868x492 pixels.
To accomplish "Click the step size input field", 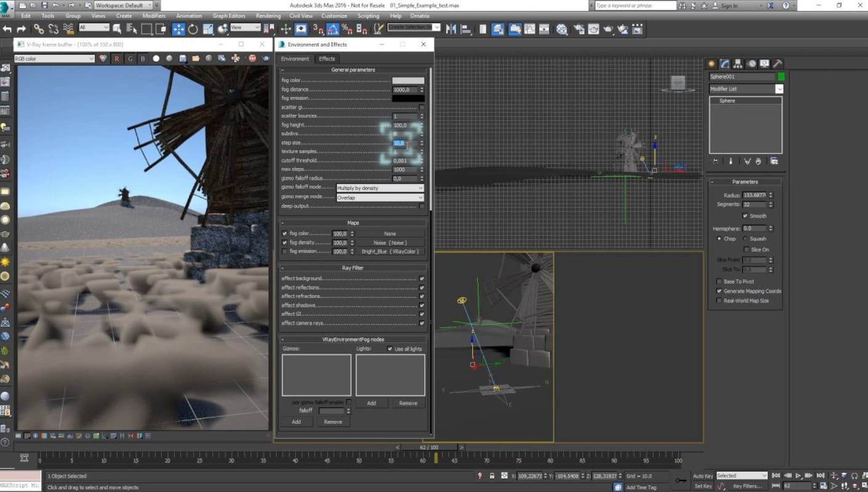I will click(x=404, y=143).
